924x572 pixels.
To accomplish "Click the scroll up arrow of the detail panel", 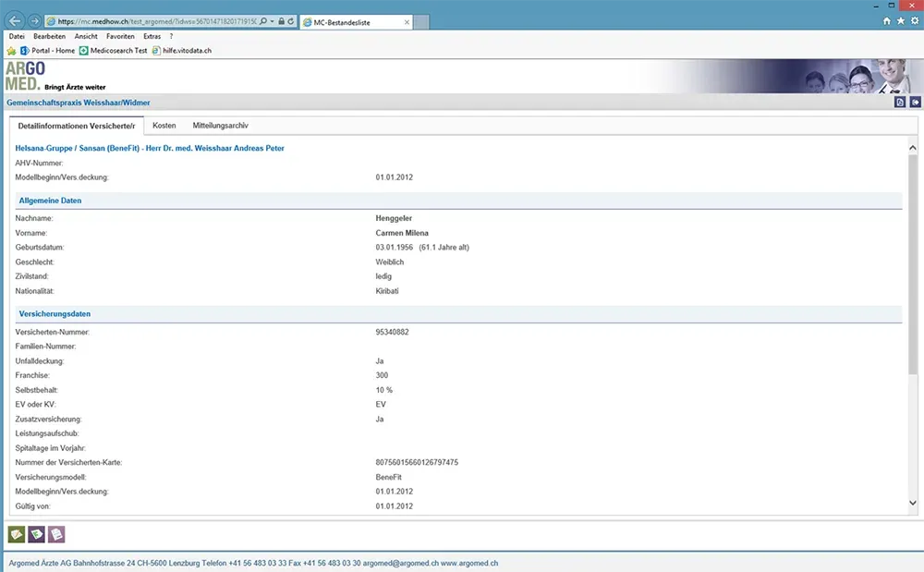I will coord(913,148).
